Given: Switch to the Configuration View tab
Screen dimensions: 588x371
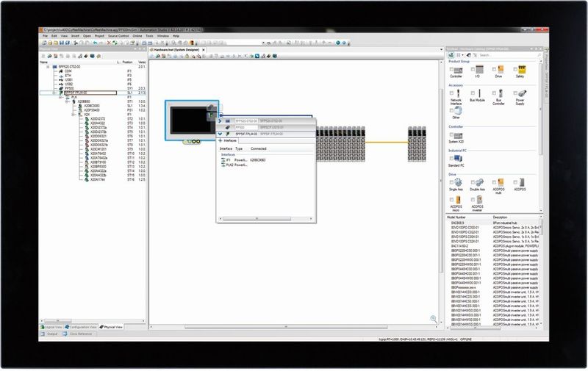Looking at the screenshot, I should 81,327.
